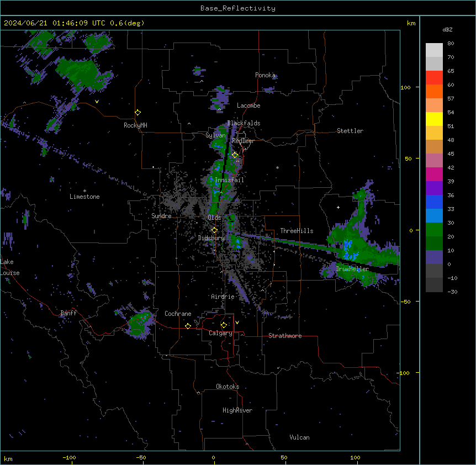This screenshot has width=476, height=465.
Task: Select the Banff label
Action: tap(68, 313)
